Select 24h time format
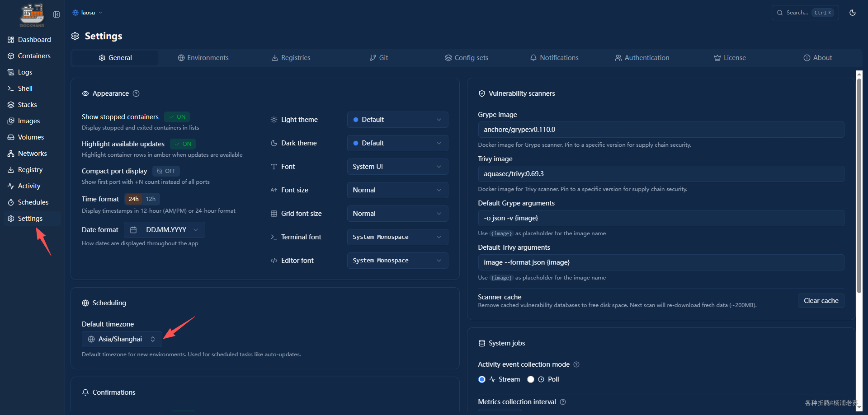 (x=134, y=199)
